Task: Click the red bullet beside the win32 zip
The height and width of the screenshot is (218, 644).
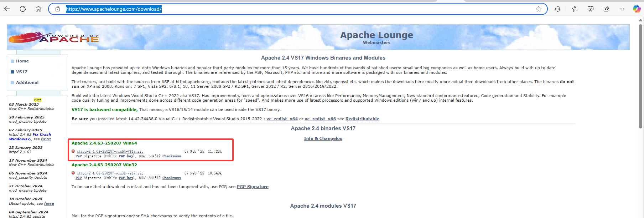Action: 73,173
